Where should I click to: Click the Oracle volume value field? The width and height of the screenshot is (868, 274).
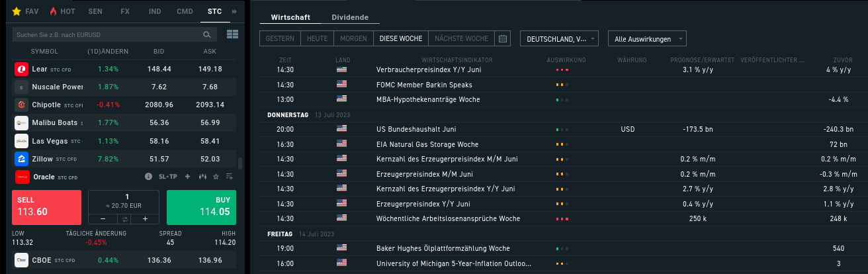124,202
